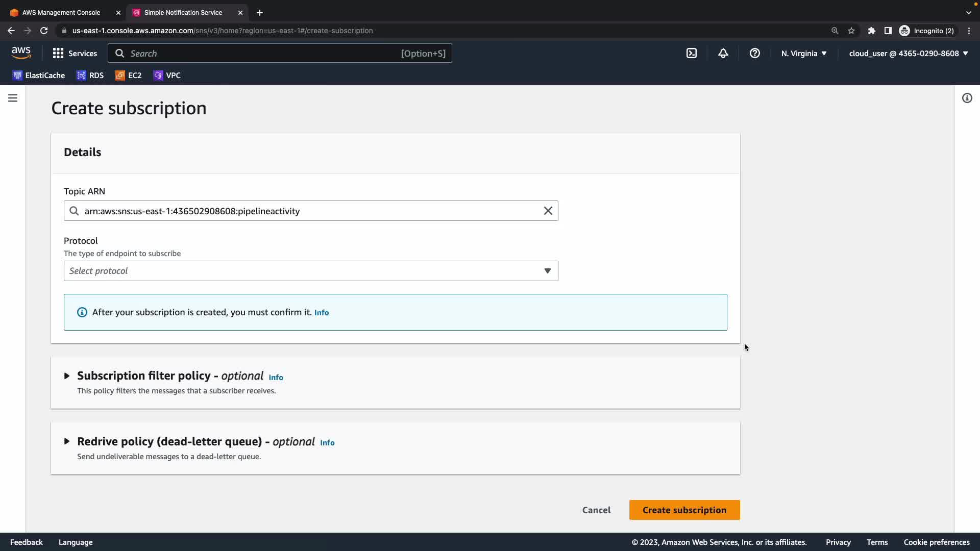Clear the Topic ARN field
This screenshot has width=980, height=551.
[x=548, y=211]
